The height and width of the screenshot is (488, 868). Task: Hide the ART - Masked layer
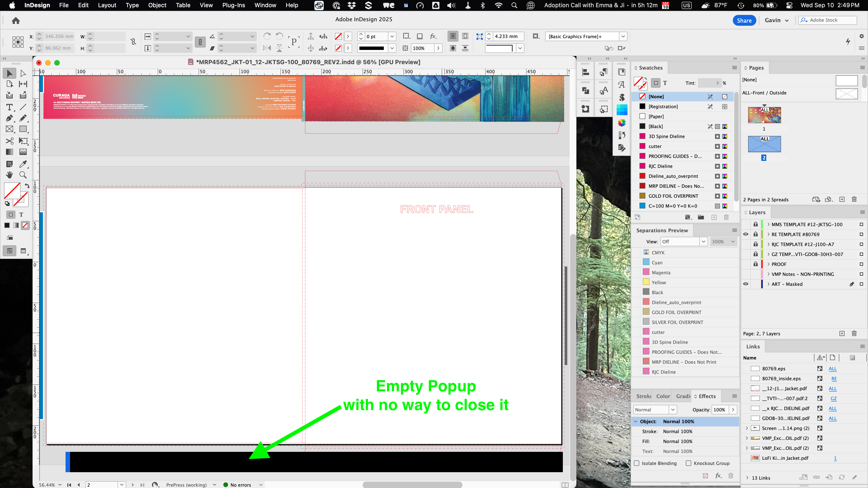tap(746, 284)
